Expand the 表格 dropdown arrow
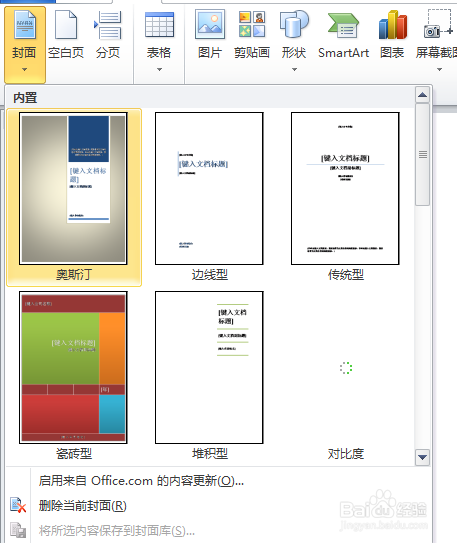Screen dimensions: 457x543 (159, 70)
